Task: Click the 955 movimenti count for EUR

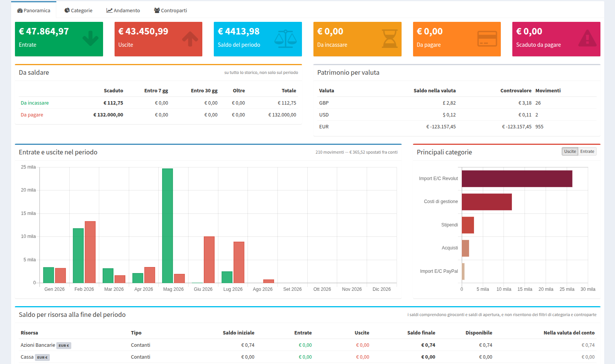Action: 540,126
